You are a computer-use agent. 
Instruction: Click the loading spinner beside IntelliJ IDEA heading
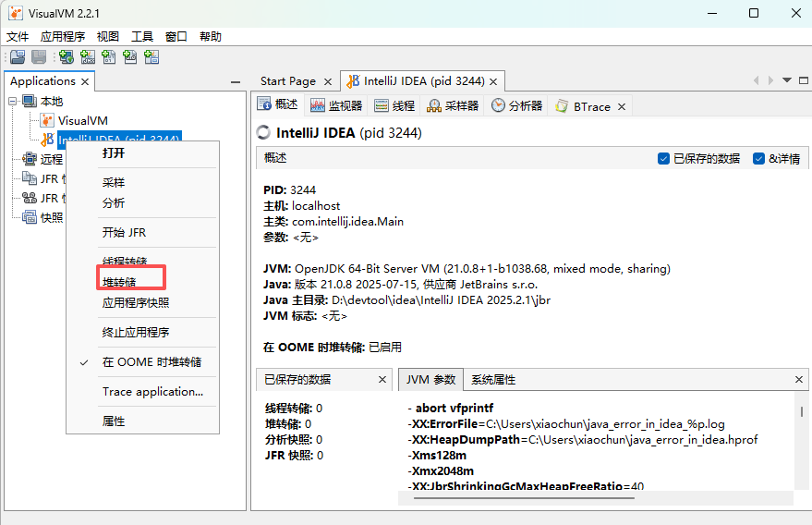[x=263, y=133]
